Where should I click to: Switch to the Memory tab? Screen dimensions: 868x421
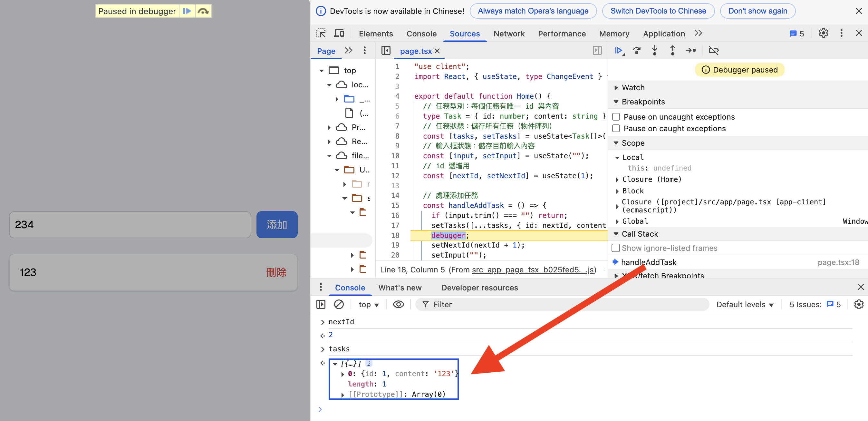pyautogui.click(x=614, y=34)
